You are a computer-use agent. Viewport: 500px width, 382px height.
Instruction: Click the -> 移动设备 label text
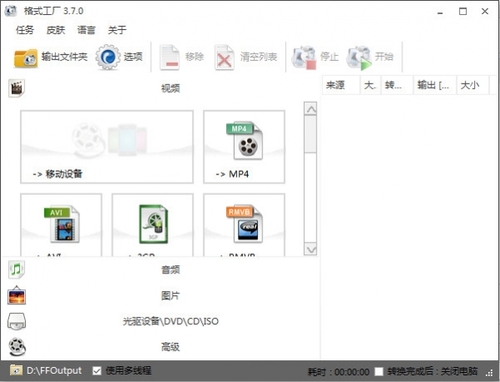(57, 174)
